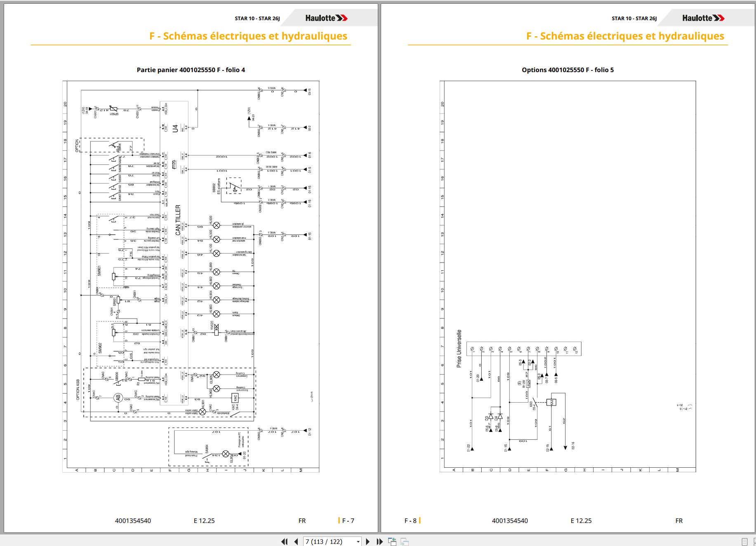756x546 pixels.
Task: Jump to the last page
Action: (379, 541)
